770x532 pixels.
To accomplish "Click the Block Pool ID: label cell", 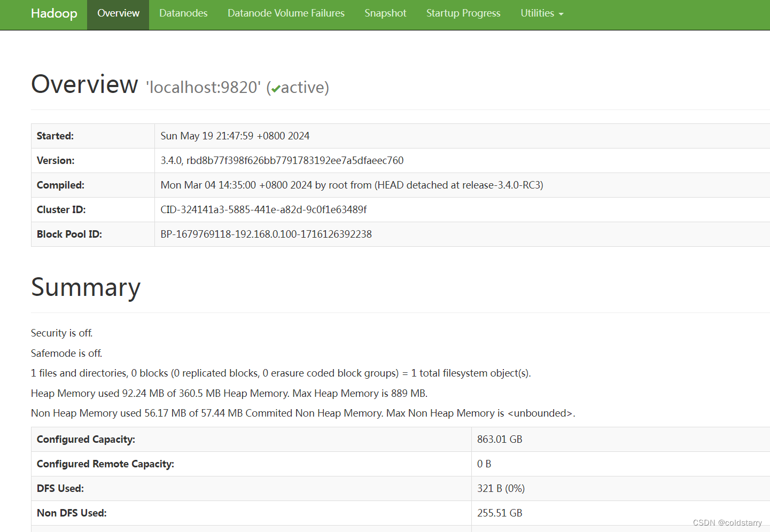I will pos(93,234).
